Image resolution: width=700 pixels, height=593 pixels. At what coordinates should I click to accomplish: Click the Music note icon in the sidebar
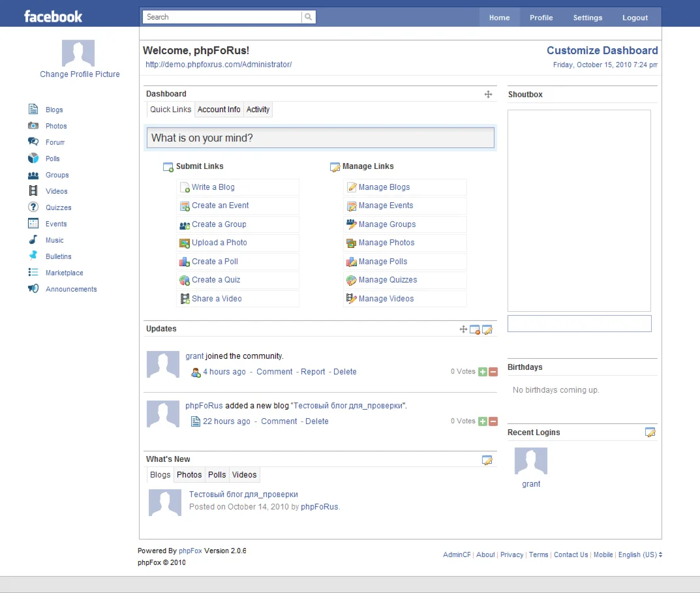[33, 240]
